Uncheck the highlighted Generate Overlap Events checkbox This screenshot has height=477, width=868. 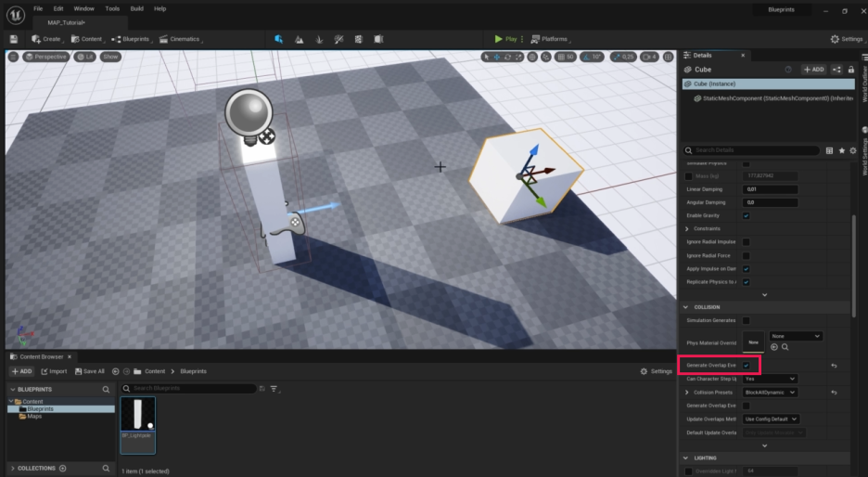point(746,366)
